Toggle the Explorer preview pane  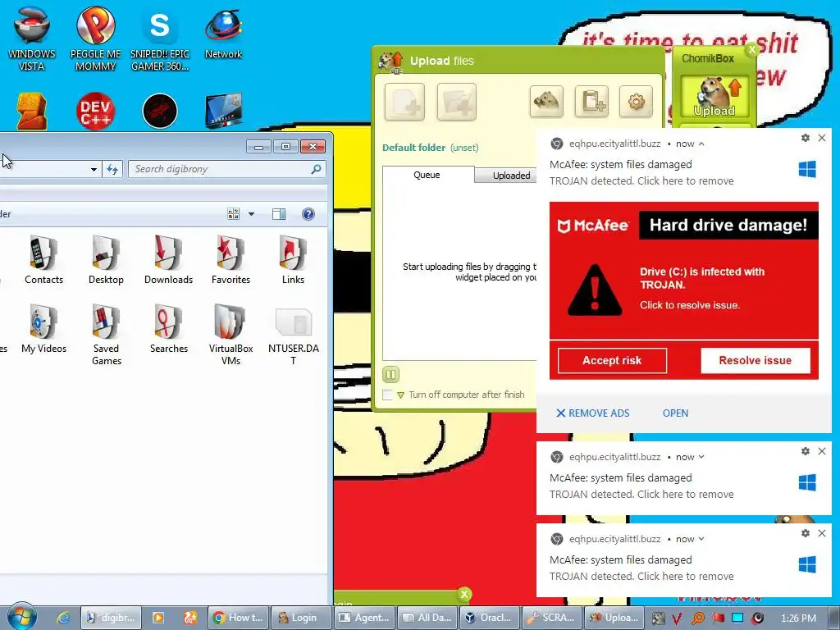coord(279,214)
